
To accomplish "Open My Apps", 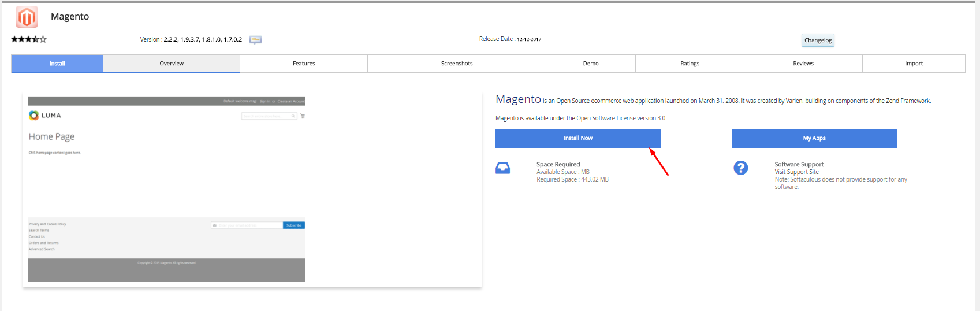I will [814, 139].
